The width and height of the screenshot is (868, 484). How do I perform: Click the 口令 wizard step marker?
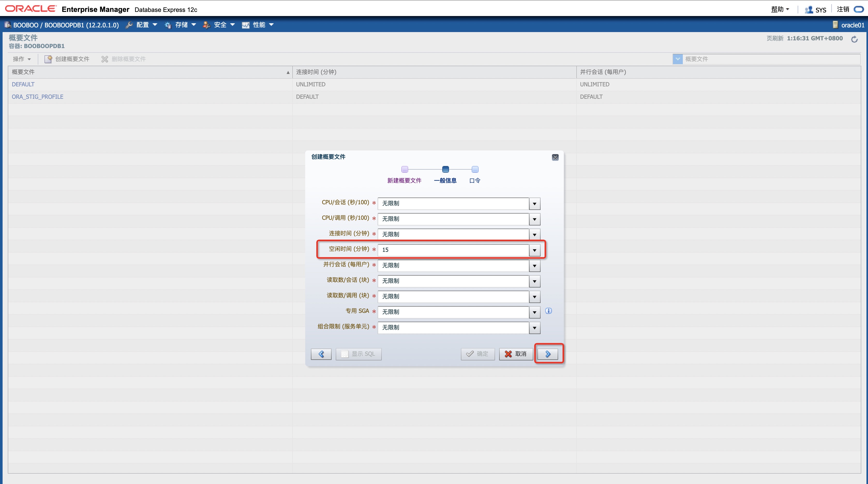[475, 169]
